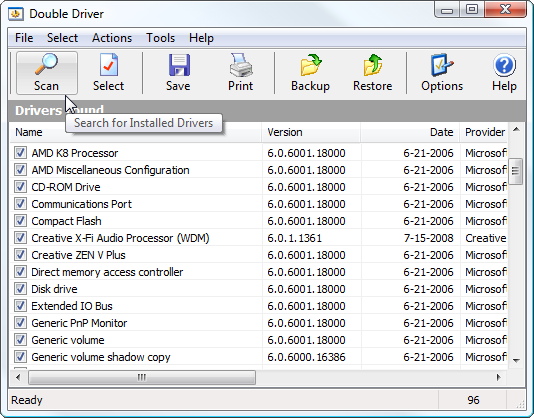
Task: Toggle the Generic volume checkbox
Action: point(20,340)
